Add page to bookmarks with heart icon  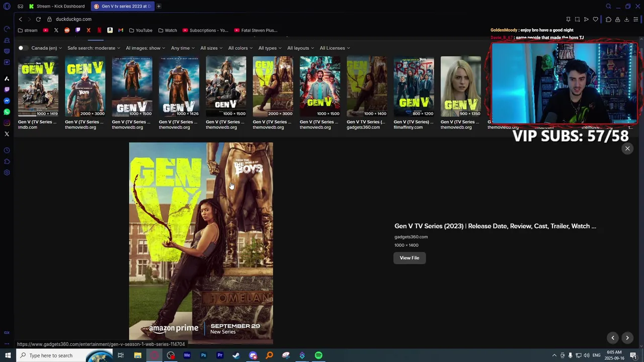click(x=595, y=19)
